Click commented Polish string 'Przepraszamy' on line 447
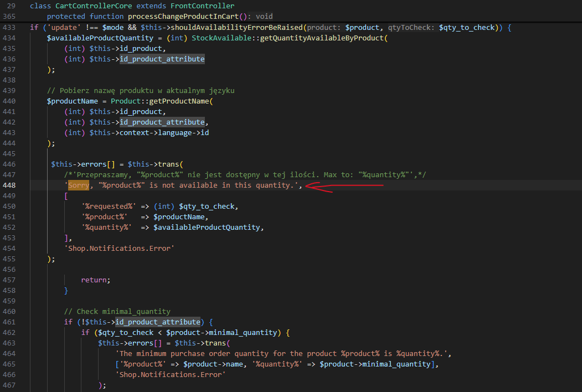 point(102,174)
